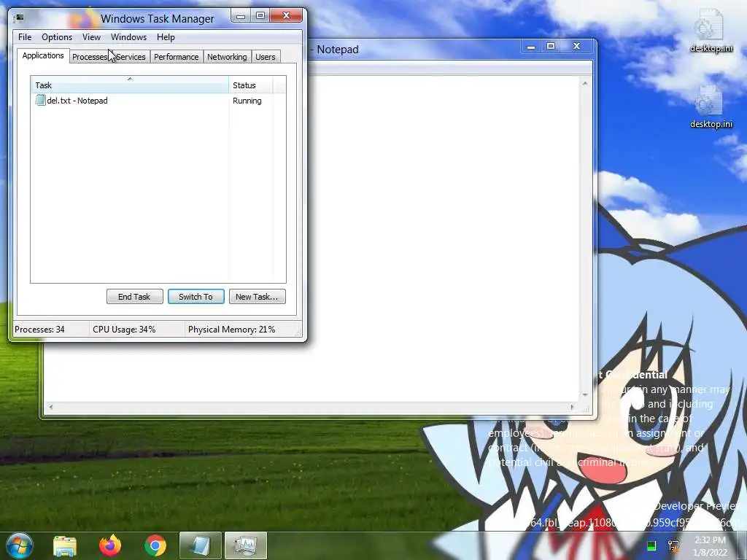This screenshot has height=560, width=747.
Task: Select the del.txt - Notepad task row
Action: tap(158, 101)
